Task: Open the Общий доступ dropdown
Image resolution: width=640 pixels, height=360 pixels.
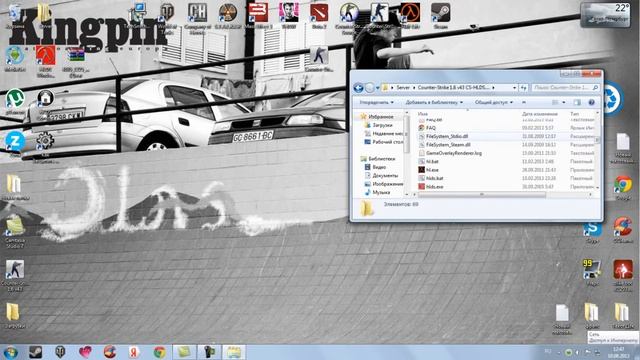Action: [x=494, y=102]
